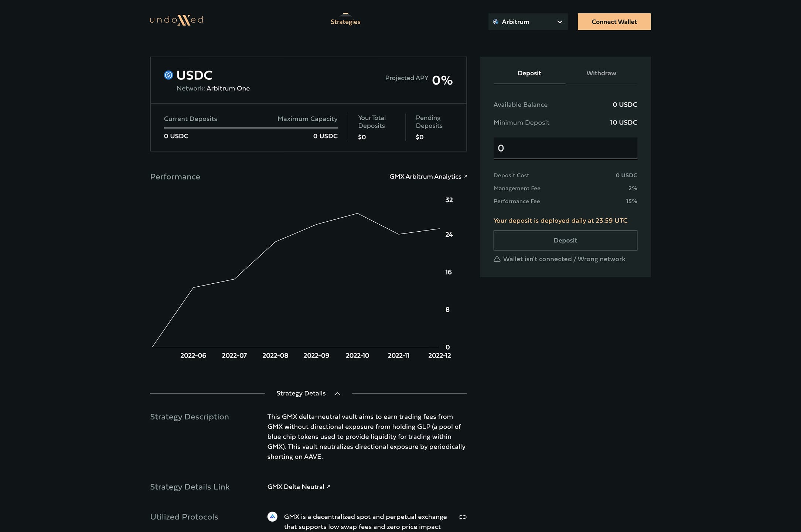Click the Management Fee 2% value
The height and width of the screenshot is (532, 801).
click(x=633, y=188)
